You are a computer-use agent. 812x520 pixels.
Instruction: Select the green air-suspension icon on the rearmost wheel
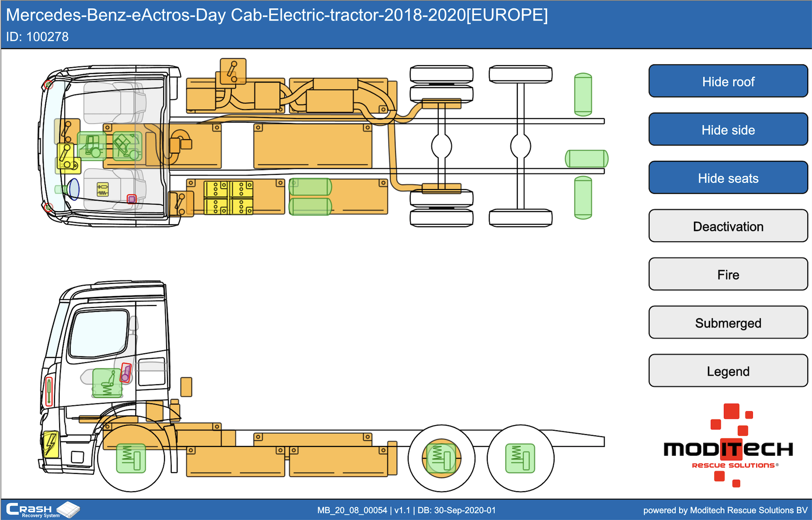[520, 458]
